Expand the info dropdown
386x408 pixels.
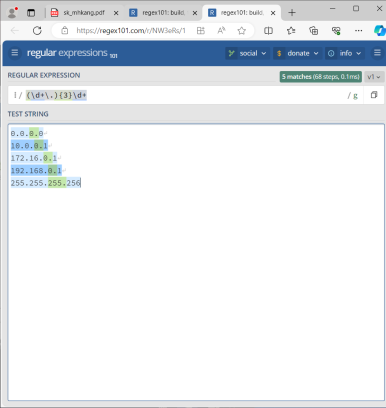click(345, 53)
